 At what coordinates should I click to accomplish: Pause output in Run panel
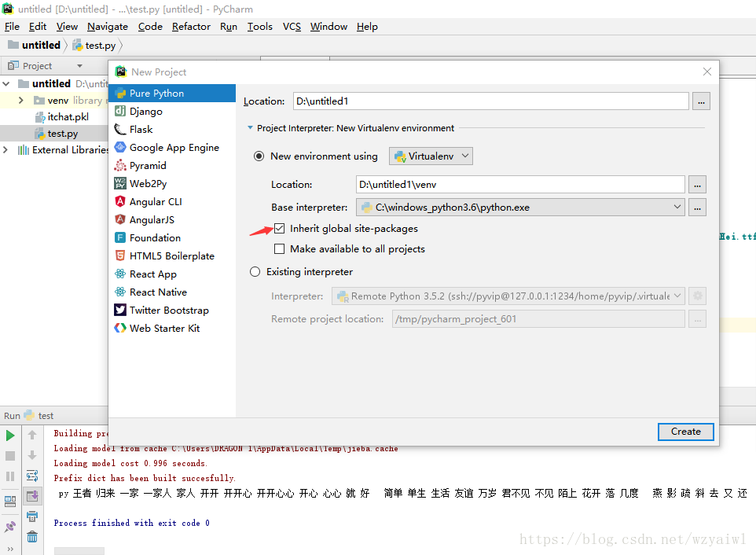[x=10, y=476]
